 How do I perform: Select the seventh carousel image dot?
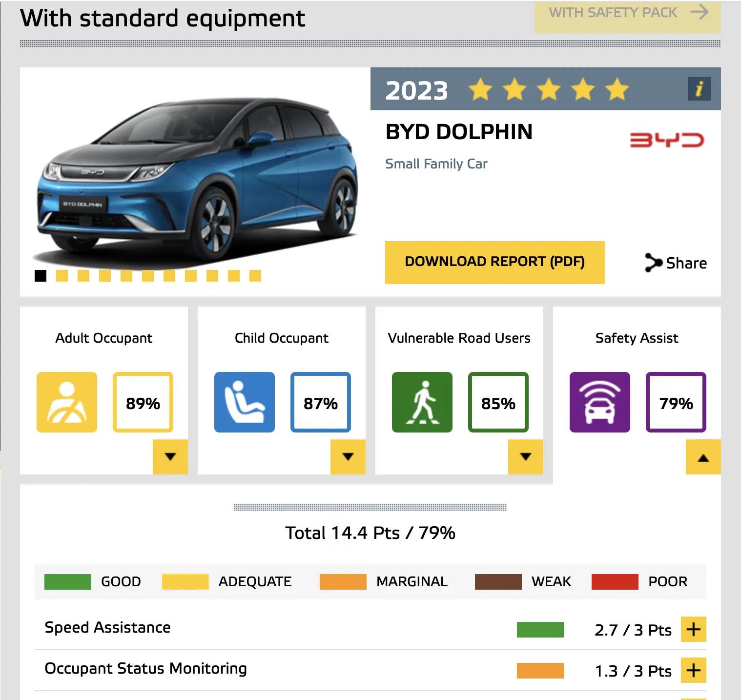169,276
